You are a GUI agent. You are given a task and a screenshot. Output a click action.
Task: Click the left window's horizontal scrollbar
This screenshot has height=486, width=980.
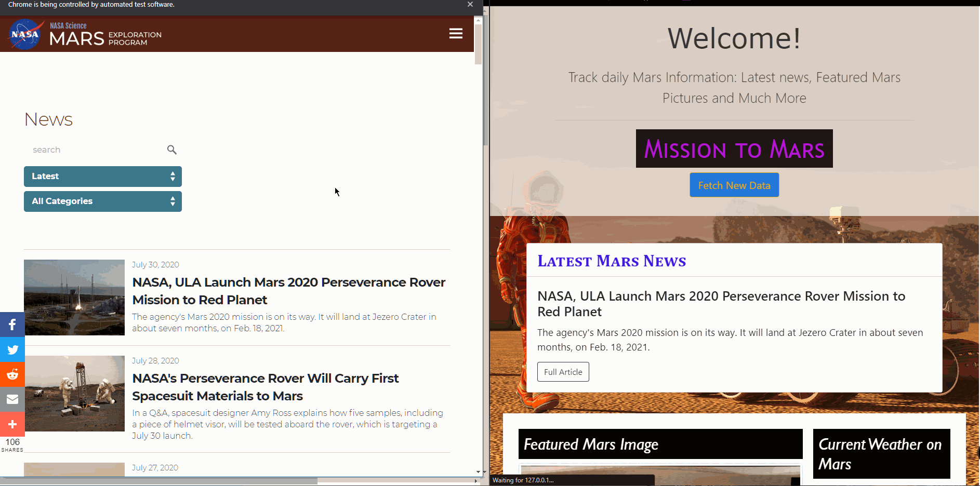[158, 481]
